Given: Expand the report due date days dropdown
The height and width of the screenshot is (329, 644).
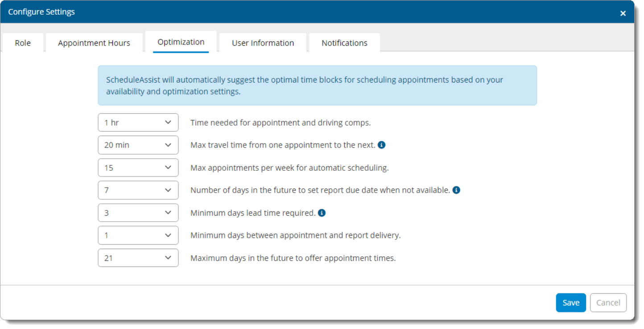Looking at the screenshot, I should pyautogui.click(x=138, y=190).
